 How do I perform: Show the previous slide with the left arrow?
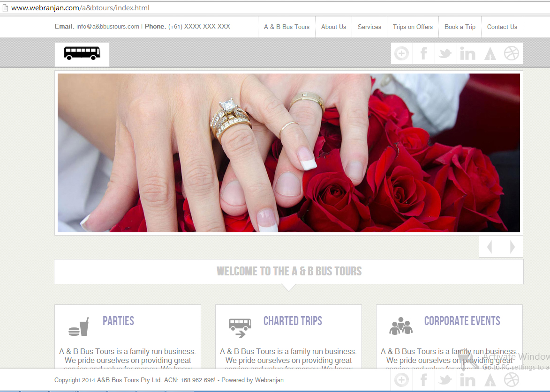[490, 247]
